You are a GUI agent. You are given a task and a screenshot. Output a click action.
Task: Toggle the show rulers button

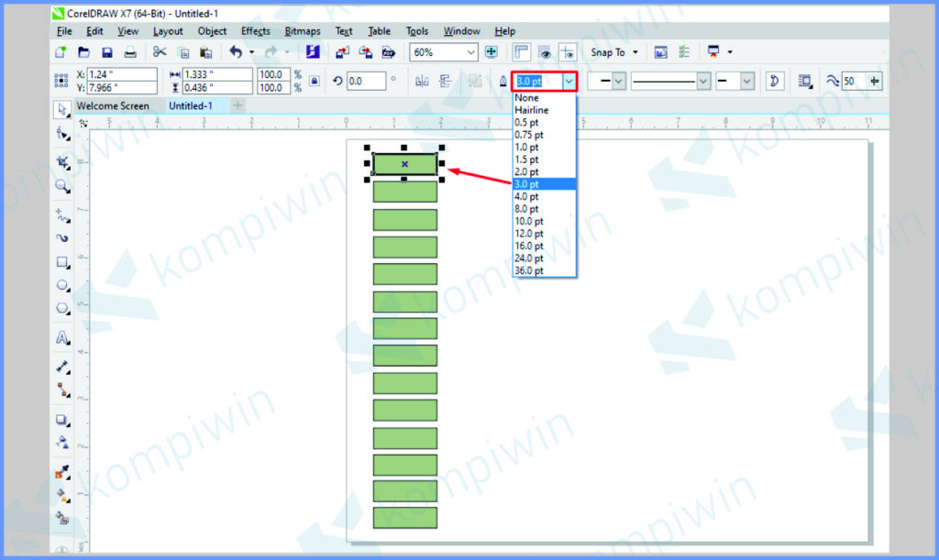click(521, 52)
